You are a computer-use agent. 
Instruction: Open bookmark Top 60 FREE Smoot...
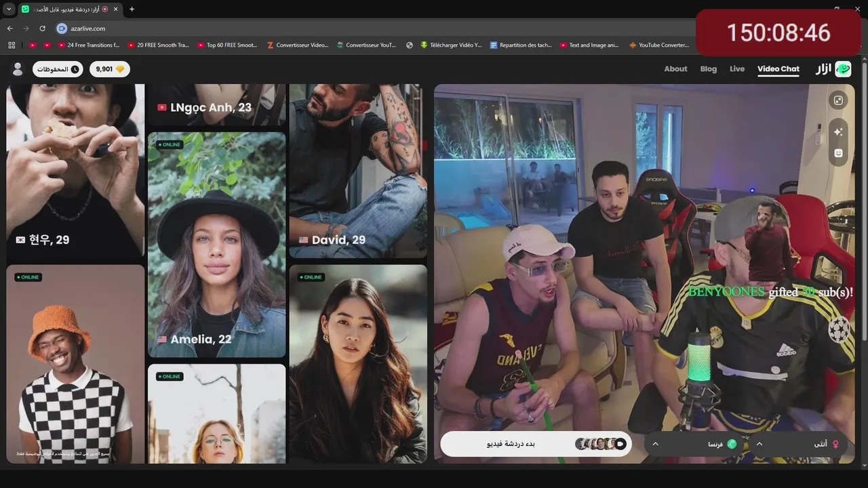coord(227,45)
